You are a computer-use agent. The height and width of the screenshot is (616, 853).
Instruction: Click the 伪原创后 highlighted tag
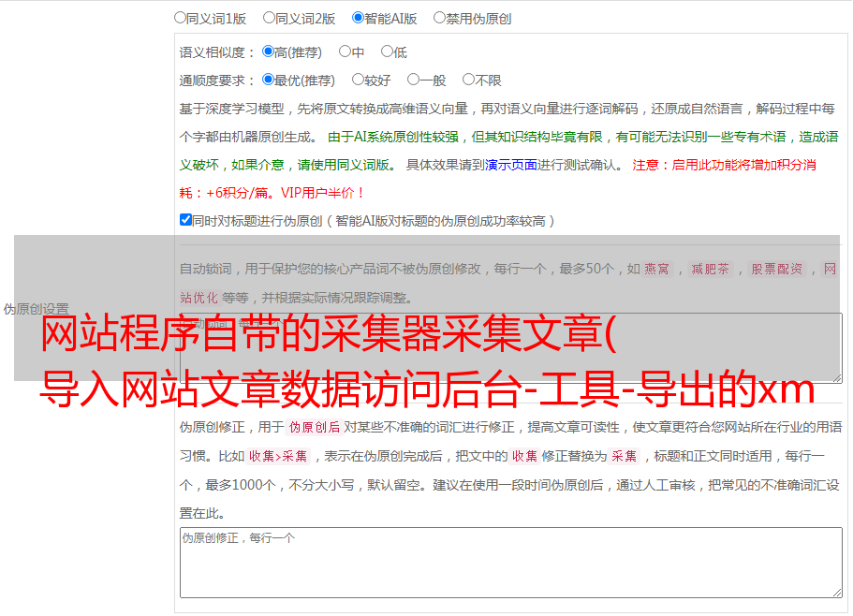coord(315,427)
